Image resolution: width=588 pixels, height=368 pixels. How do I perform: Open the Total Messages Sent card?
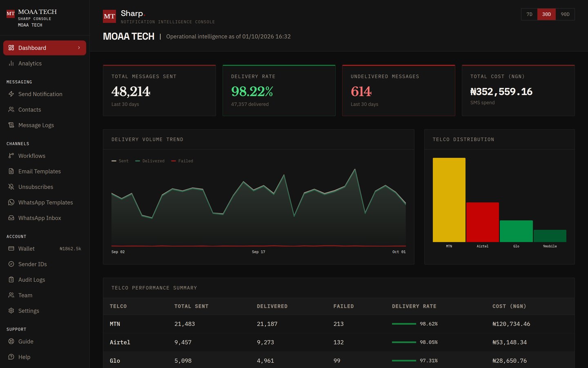point(159,90)
